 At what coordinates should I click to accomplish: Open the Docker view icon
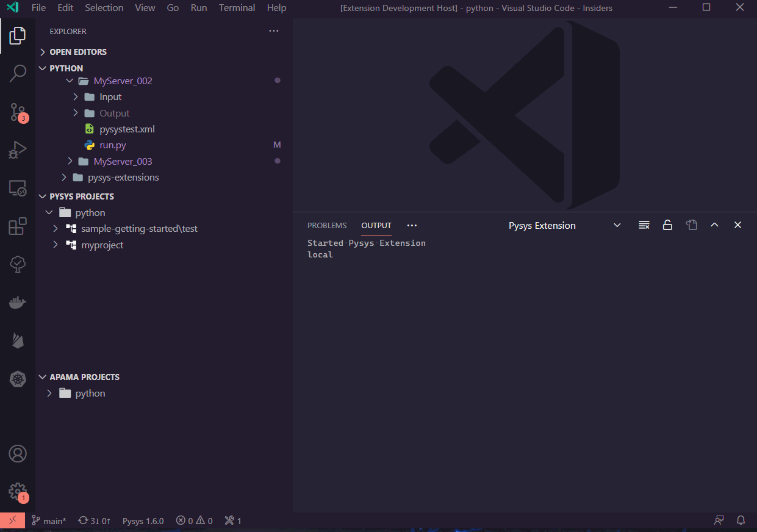18,302
